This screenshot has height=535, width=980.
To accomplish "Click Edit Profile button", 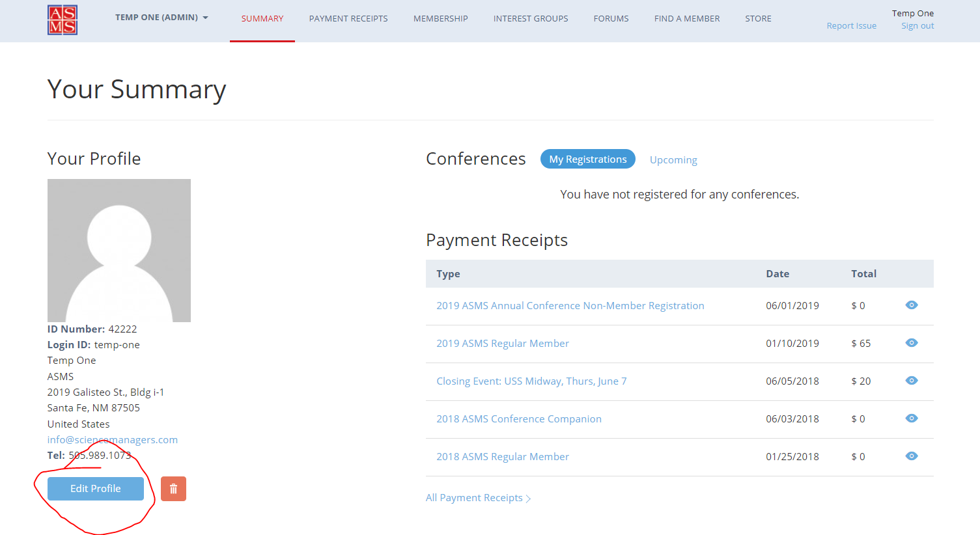I will 96,489.
